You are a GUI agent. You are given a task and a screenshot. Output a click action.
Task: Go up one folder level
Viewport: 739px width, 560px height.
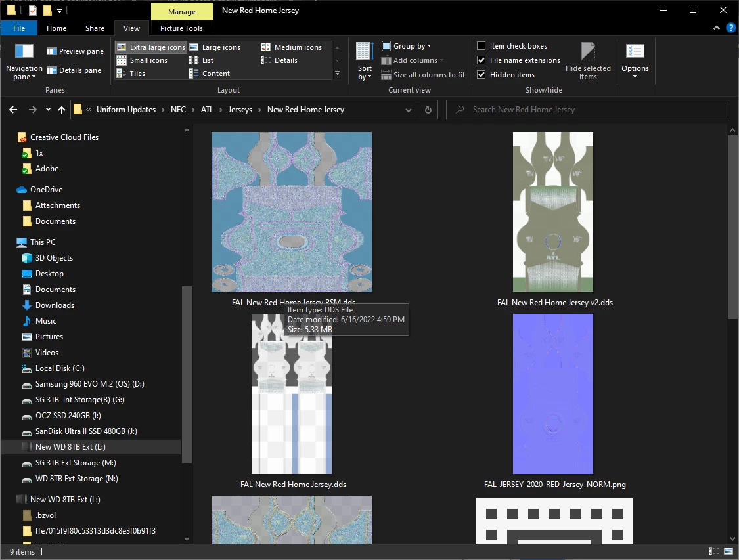tap(62, 110)
